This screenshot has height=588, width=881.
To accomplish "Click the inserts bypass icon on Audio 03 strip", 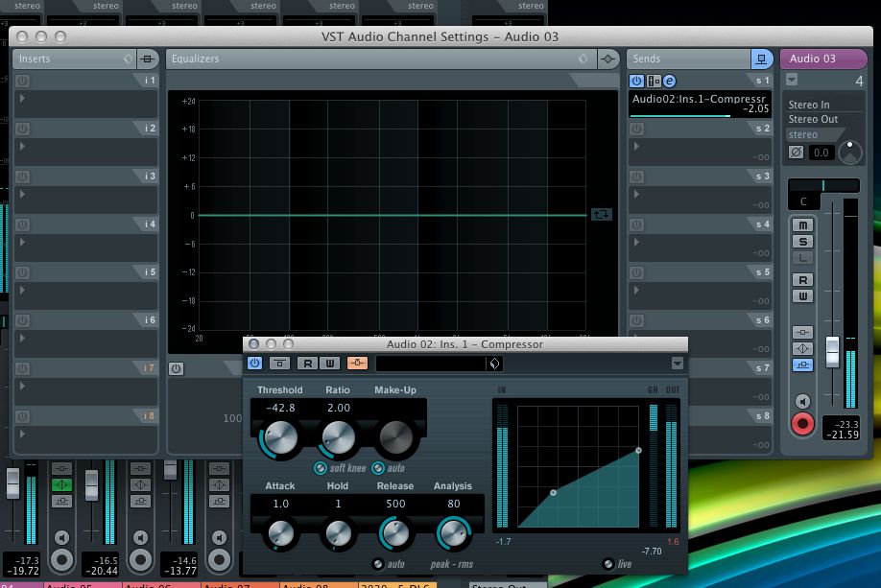I will pyautogui.click(x=802, y=333).
